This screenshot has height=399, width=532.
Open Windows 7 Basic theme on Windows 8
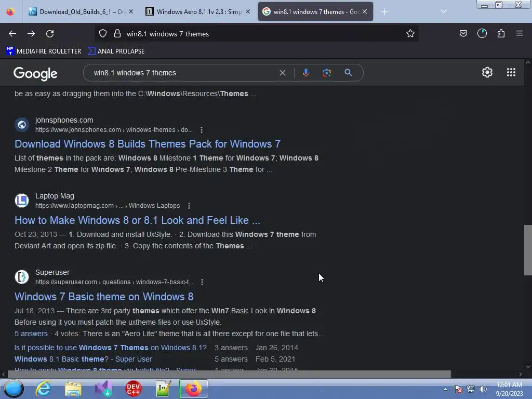tap(104, 297)
